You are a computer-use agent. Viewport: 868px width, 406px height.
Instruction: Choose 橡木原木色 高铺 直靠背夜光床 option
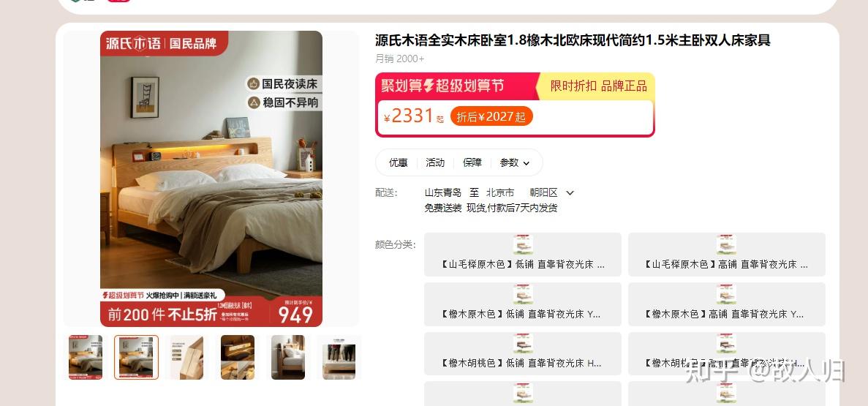tap(726, 304)
